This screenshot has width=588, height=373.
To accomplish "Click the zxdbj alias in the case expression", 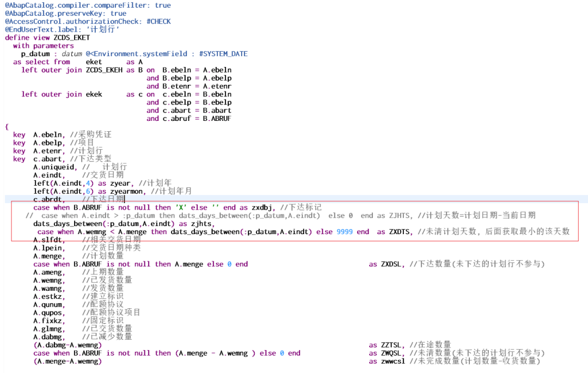I will click(261, 207).
